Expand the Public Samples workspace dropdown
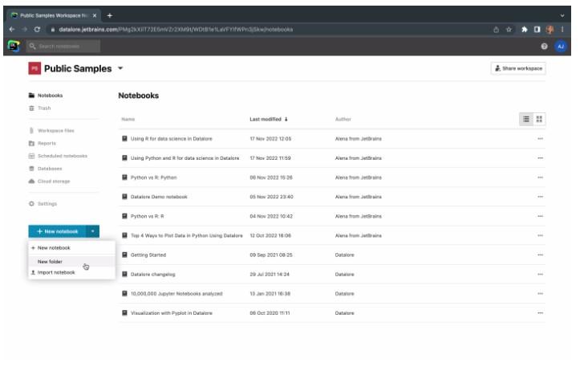588x371 pixels. coord(120,69)
